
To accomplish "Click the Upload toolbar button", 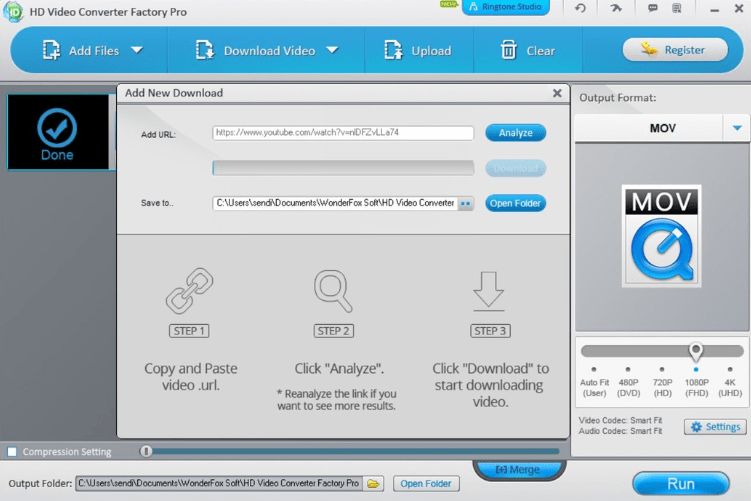I will [418, 51].
